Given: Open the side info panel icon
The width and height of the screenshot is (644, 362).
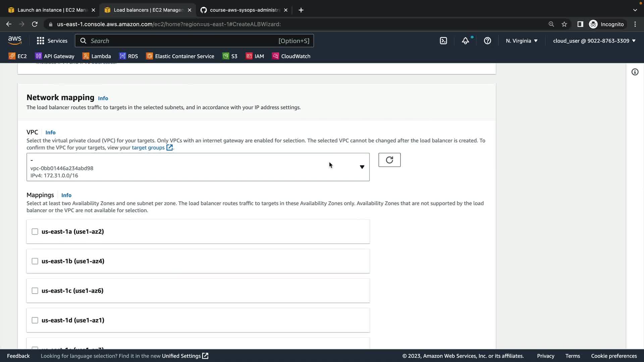Looking at the screenshot, I should click(x=635, y=72).
